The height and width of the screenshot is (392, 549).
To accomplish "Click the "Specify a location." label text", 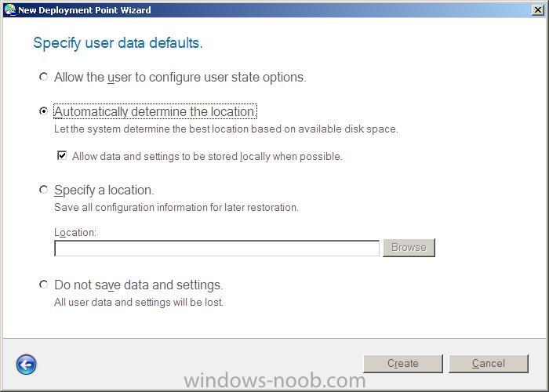I will coord(104,191).
